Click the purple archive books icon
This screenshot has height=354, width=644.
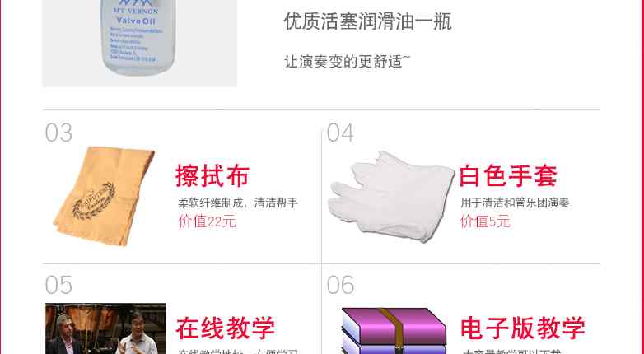[x=394, y=331]
